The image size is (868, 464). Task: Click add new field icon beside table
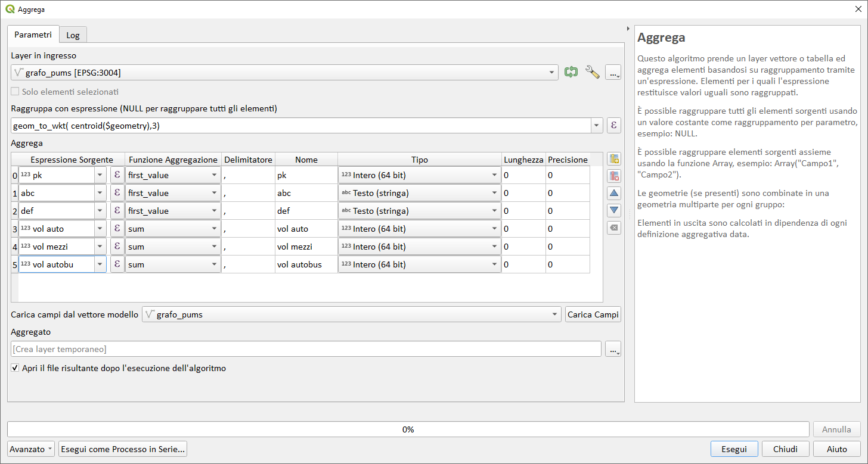[614, 159]
